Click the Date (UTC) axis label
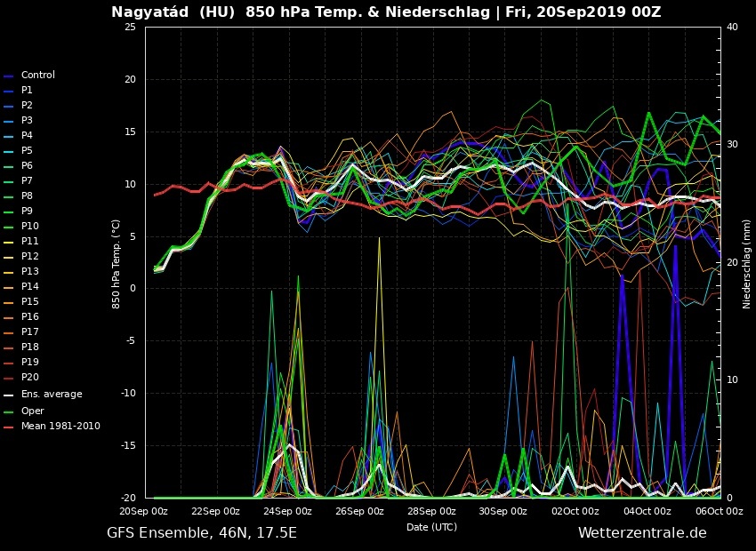Image resolution: width=756 pixels, height=551 pixels. click(x=431, y=527)
